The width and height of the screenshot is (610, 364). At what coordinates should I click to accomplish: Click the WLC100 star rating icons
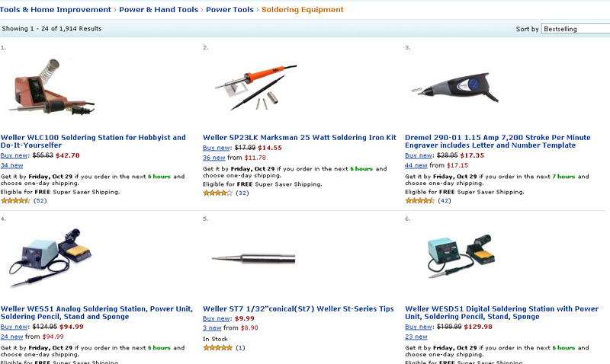pyautogui.click(x=15, y=201)
